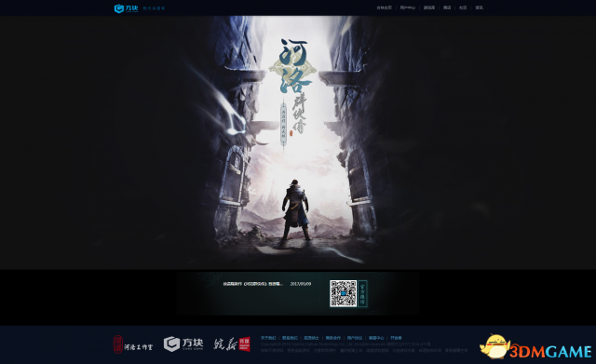Open the 开发者 footer link
596x364 pixels.
coord(396,338)
